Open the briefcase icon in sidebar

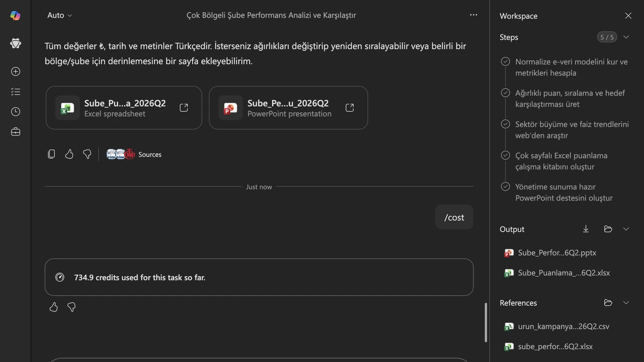pyautogui.click(x=16, y=132)
